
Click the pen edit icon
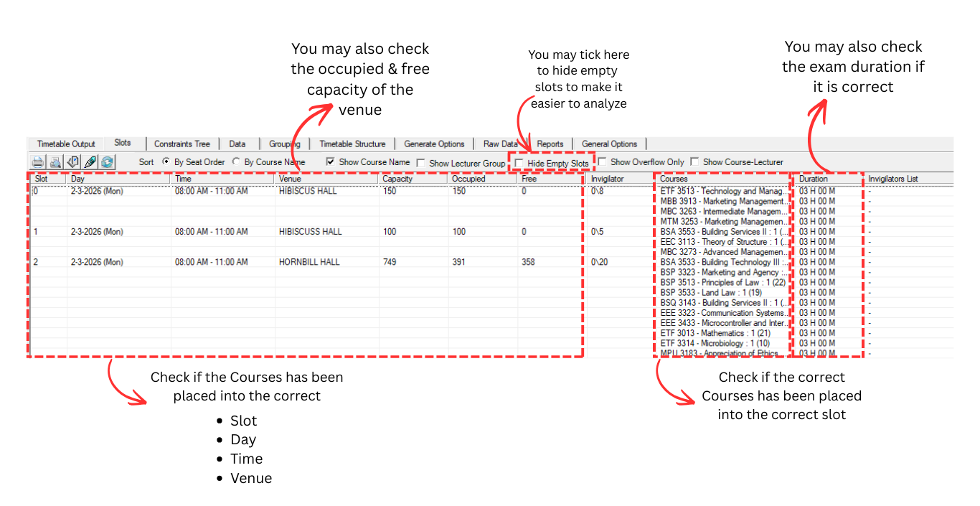(x=90, y=162)
